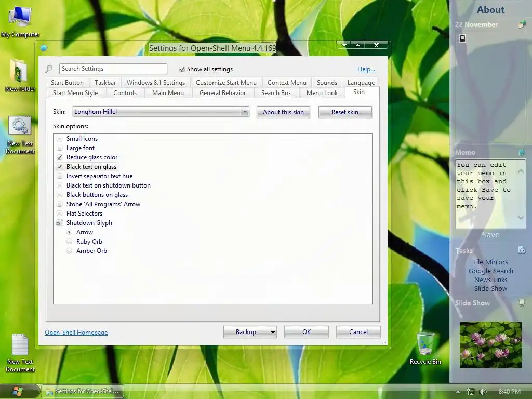Click the Memo panel header icon
This screenshot has height=399, width=532.
point(522,152)
